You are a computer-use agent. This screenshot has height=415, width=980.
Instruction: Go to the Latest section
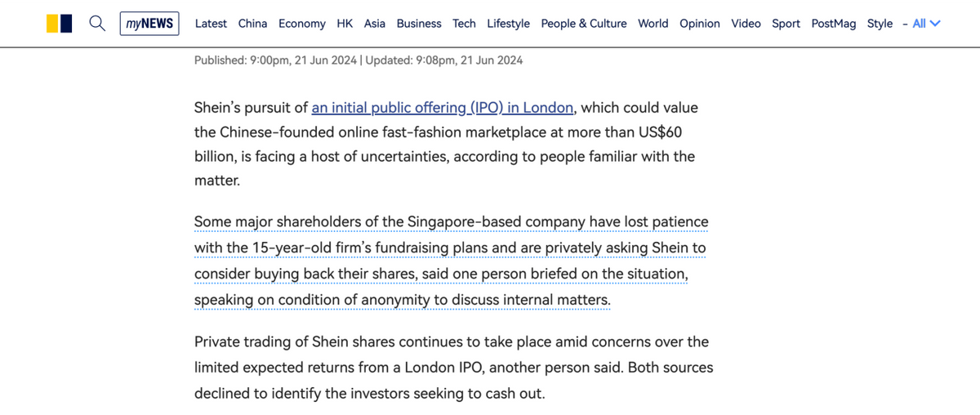211,24
